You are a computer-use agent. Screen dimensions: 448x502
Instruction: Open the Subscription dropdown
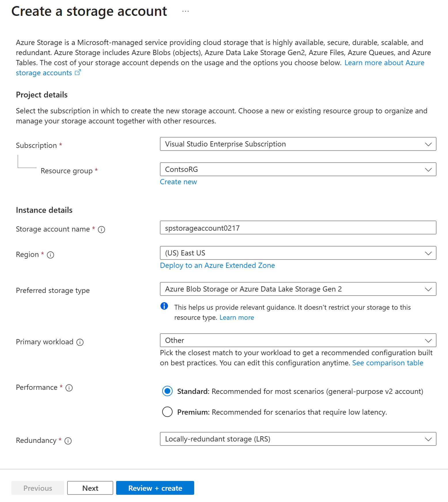tap(298, 144)
